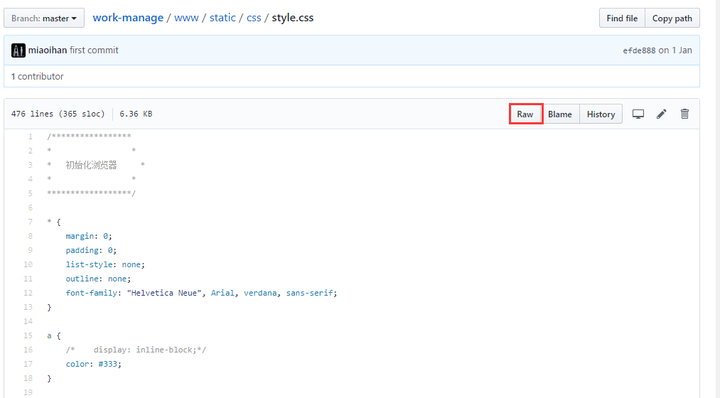The image size is (720, 398).
Task: Show file History
Action: (x=601, y=114)
